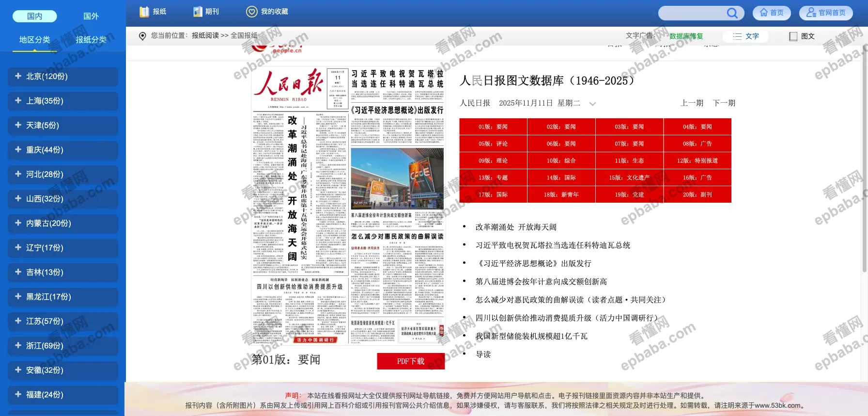Image resolution: width=868 pixels, height=416 pixels.
Task: Open the 期刊 periodicals section
Action: pos(206,12)
